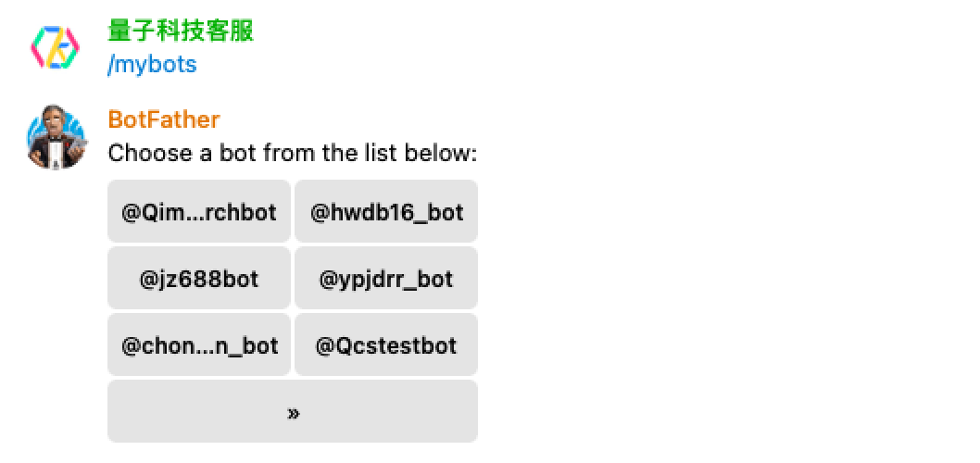The image size is (980, 463).
Task: Choose the @chon...n_bot button
Action: click(199, 345)
